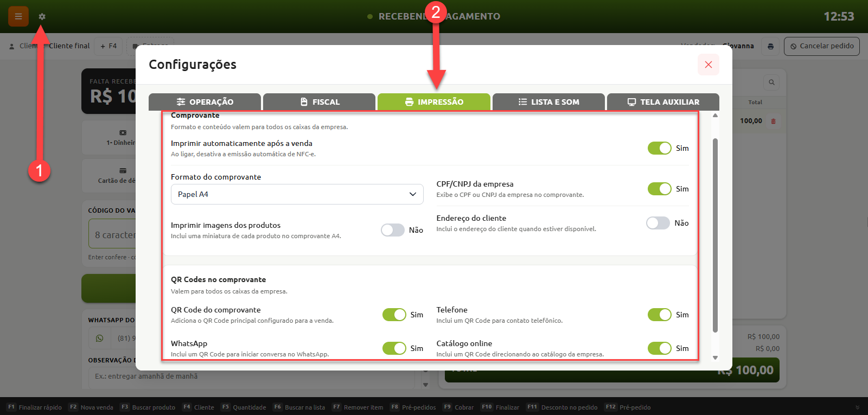This screenshot has height=415, width=868.
Task: Click the Cancelar pedido button
Action: pyautogui.click(x=822, y=46)
